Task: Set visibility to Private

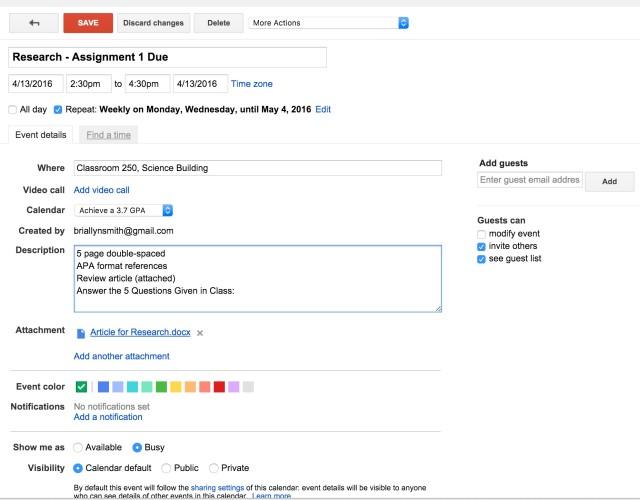Action: pyautogui.click(x=213, y=468)
